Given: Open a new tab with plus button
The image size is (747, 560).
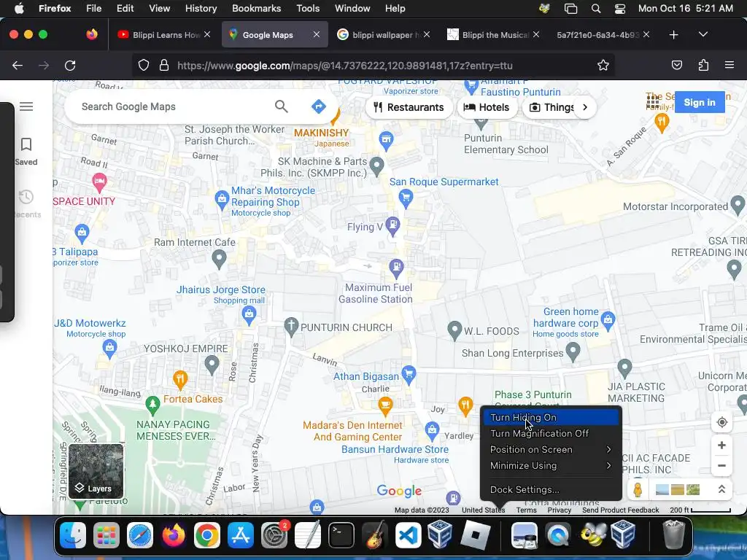Looking at the screenshot, I should 673,35.
